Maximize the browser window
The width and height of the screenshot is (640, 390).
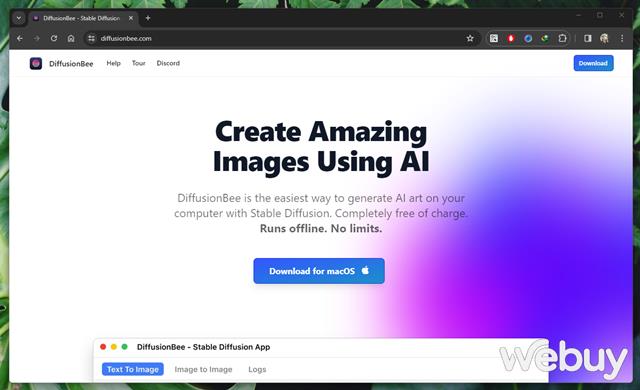[600, 16]
